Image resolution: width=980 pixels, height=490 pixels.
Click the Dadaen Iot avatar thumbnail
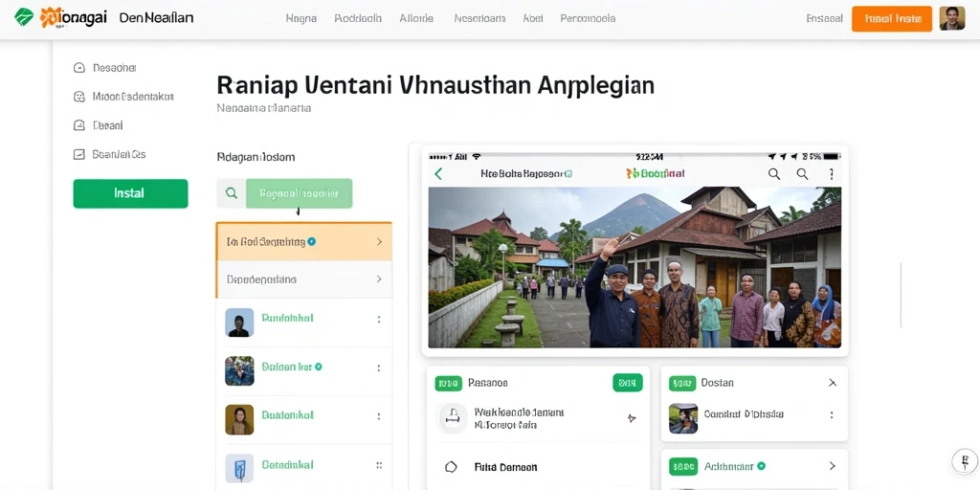(x=239, y=370)
